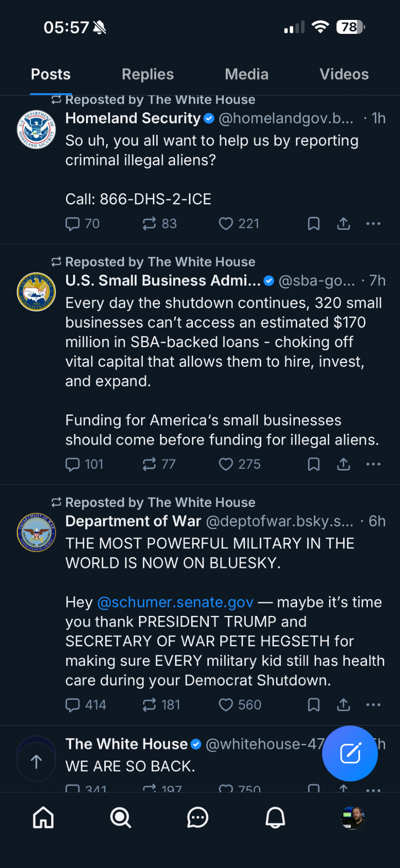
Task: Tap the scroll-to-top arrow button
Action: tap(36, 761)
